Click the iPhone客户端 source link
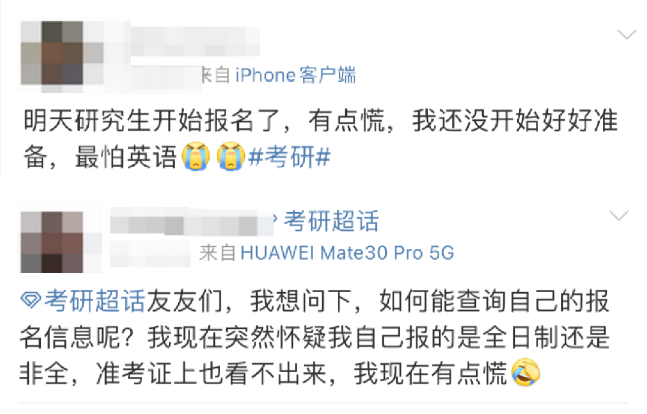Viewport: 647px width, 414px height. tap(295, 76)
